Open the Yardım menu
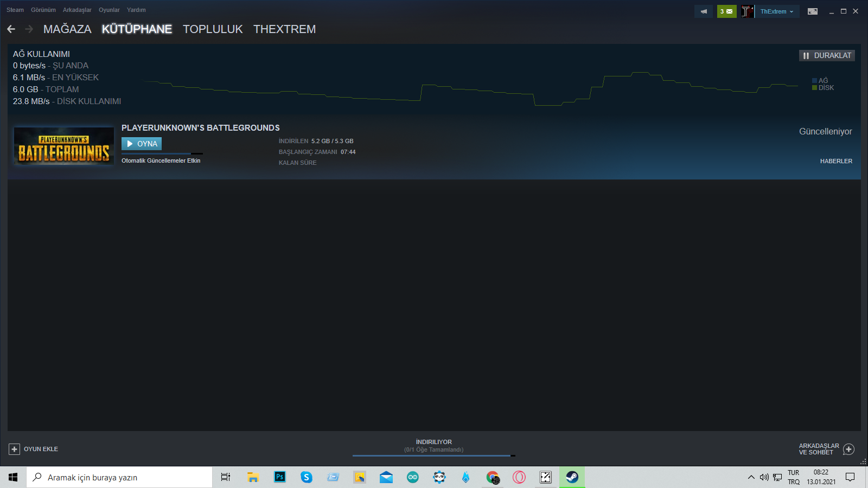Image resolution: width=868 pixels, height=488 pixels. (136, 10)
